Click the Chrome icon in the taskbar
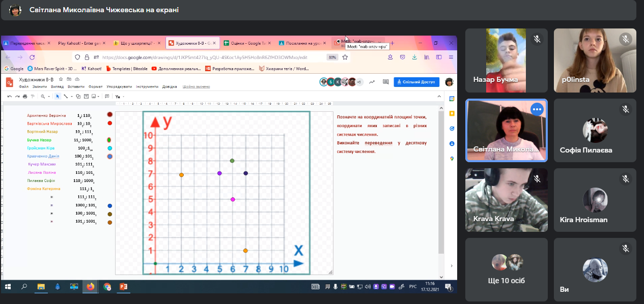Screen dimensions: 644x304 point(107,286)
